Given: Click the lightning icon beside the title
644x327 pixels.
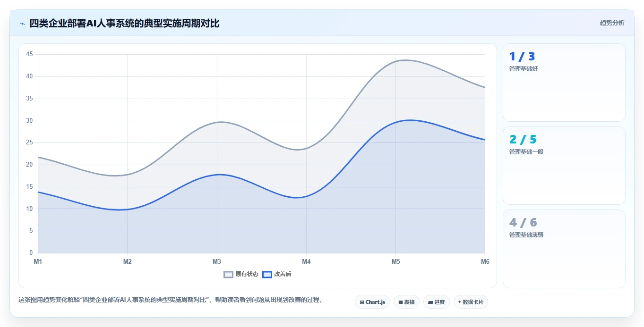Looking at the screenshot, I should point(22,24).
